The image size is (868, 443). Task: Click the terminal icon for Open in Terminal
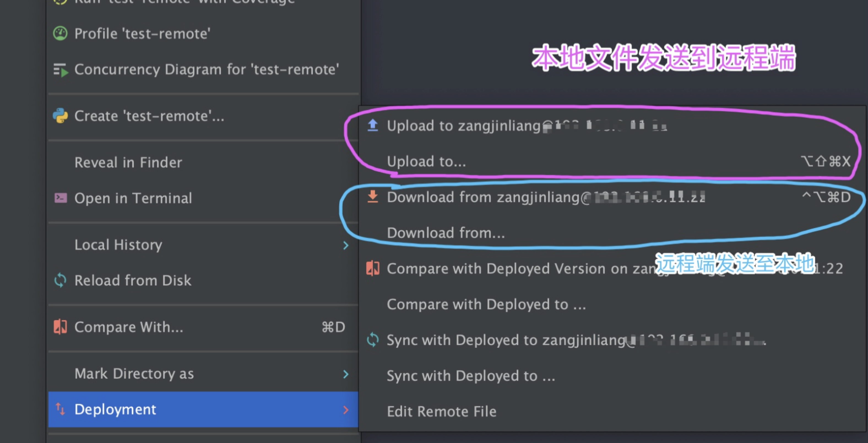click(x=61, y=198)
